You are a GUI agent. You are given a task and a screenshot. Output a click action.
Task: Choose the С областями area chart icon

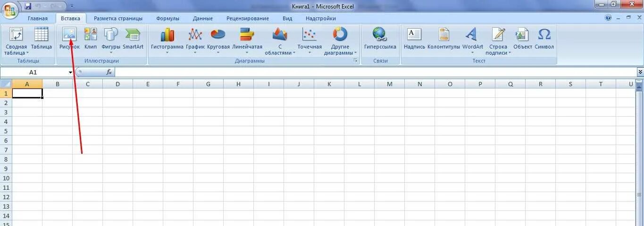[x=280, y=35]
